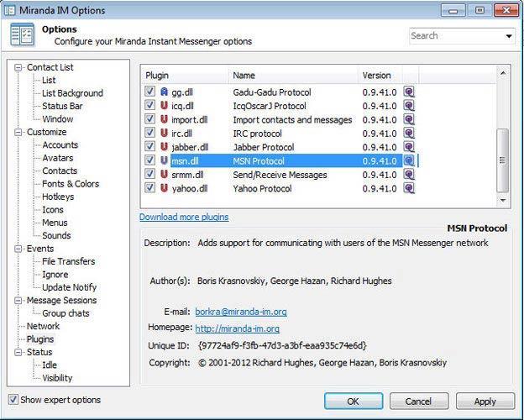Uncheck the yahoo.dll plugin checkbox
The image size is (524, 420).
click(x=149, y=188)
